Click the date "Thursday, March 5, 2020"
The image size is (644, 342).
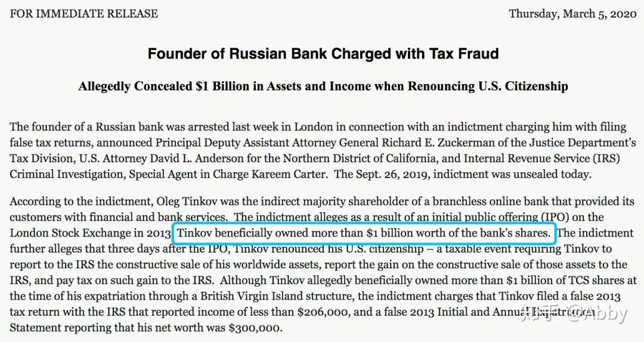(571, 14)
